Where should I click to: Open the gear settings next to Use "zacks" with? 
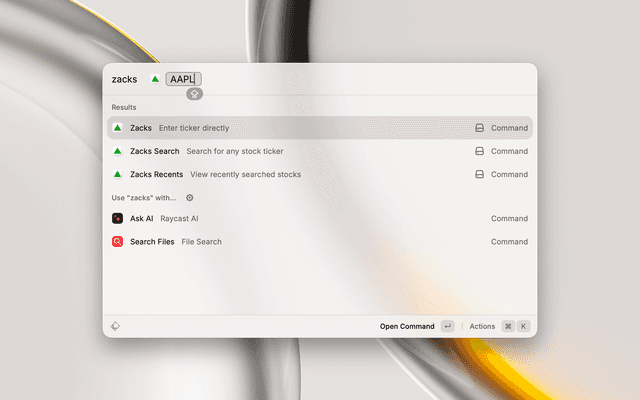tap(190, 198)
